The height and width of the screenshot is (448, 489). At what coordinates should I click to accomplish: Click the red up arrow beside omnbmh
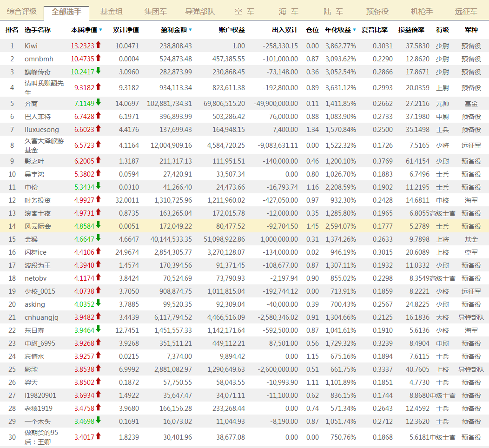click(x=98, y=58)
